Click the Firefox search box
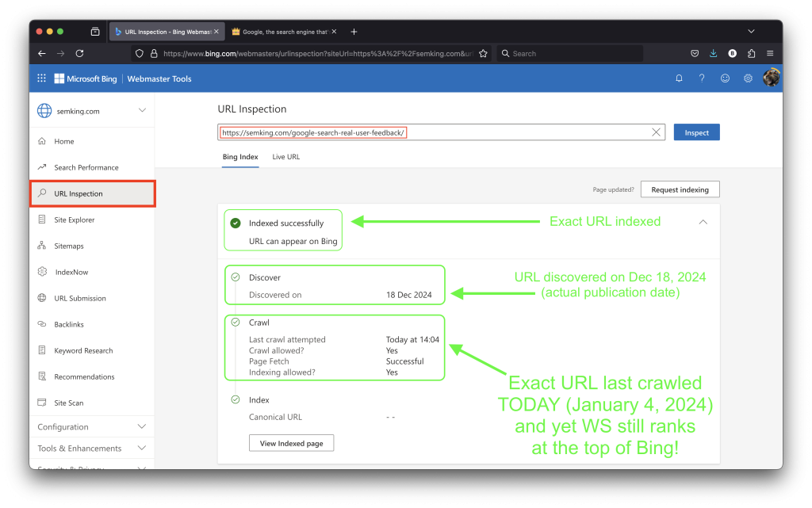 coord(569,53)
